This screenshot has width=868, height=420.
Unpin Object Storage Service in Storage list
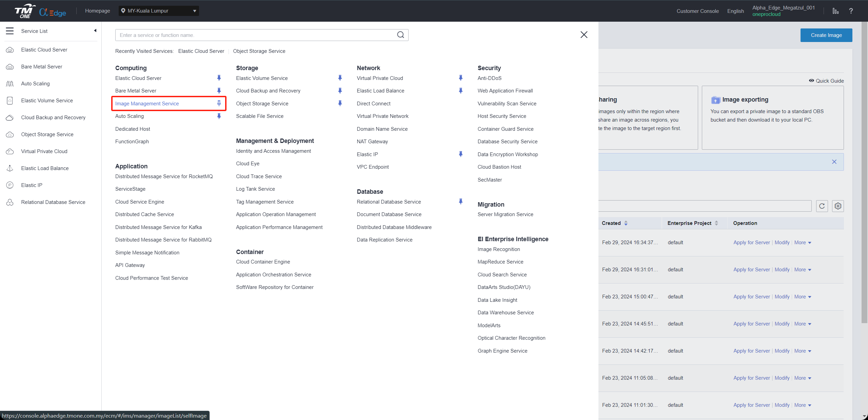pyautogui.click(x=340, y=103)
